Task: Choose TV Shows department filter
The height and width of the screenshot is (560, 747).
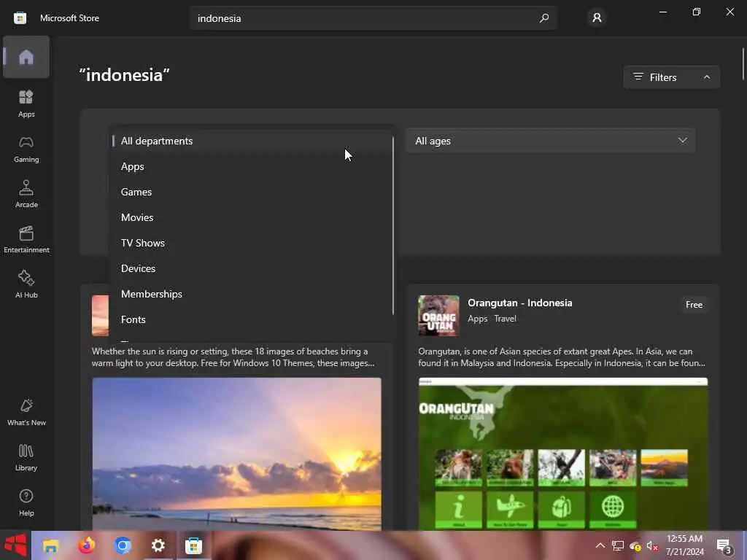Action: (x=251, y=243)
